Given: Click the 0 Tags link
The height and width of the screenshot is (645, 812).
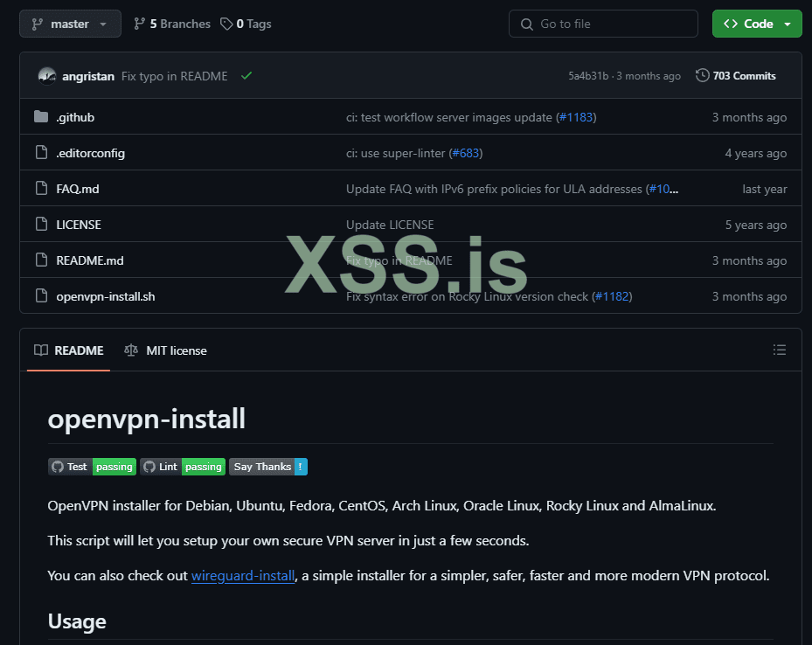Looking at the screenshot, I should click(x=246, y=24).
